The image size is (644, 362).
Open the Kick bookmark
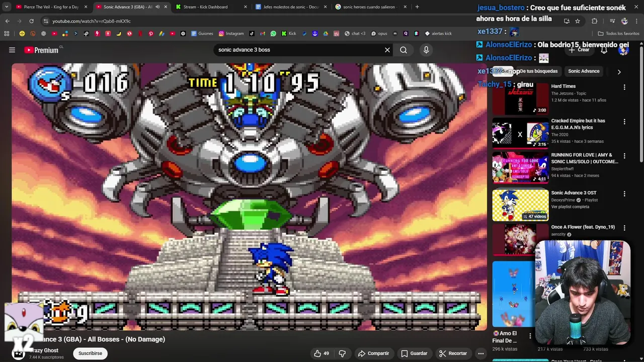[x=288, y=34]
